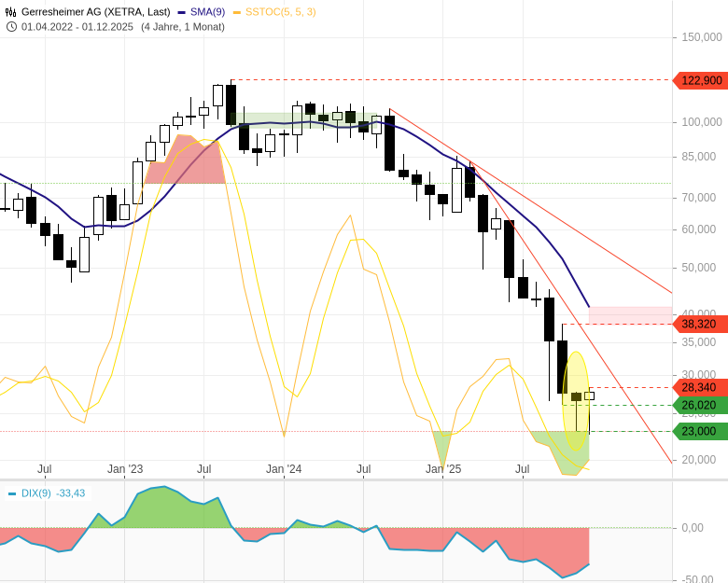Toggle the DIX(9) indicator label

(x=35, y=493)
